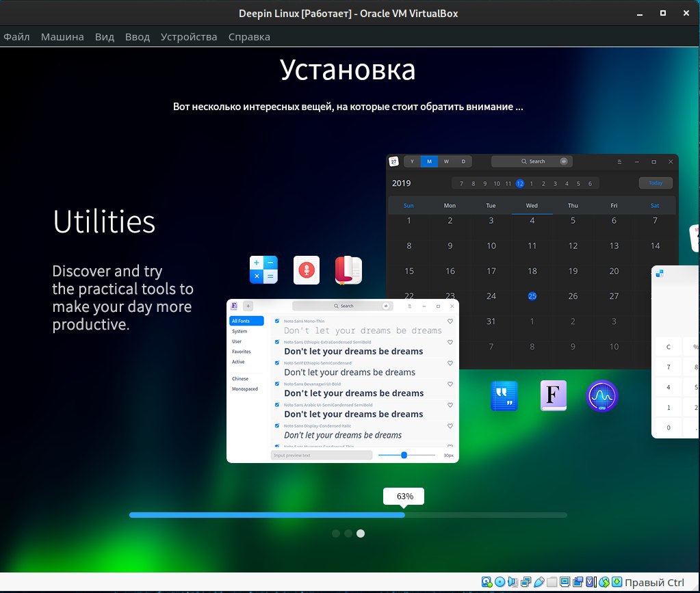Open the Справка menu
The height and width of the screenshot is (593, 700).
[x=249, y=37]
